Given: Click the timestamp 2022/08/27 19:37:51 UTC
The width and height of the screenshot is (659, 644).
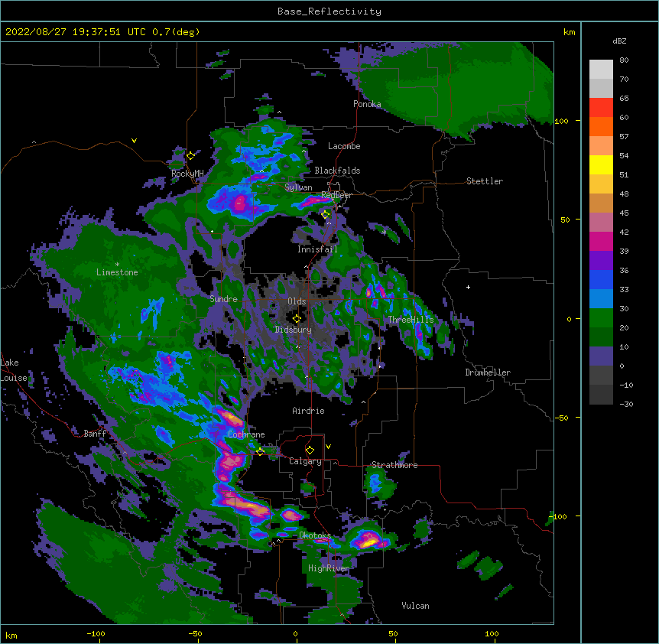Looking at the screenshot, I should 76,32.
